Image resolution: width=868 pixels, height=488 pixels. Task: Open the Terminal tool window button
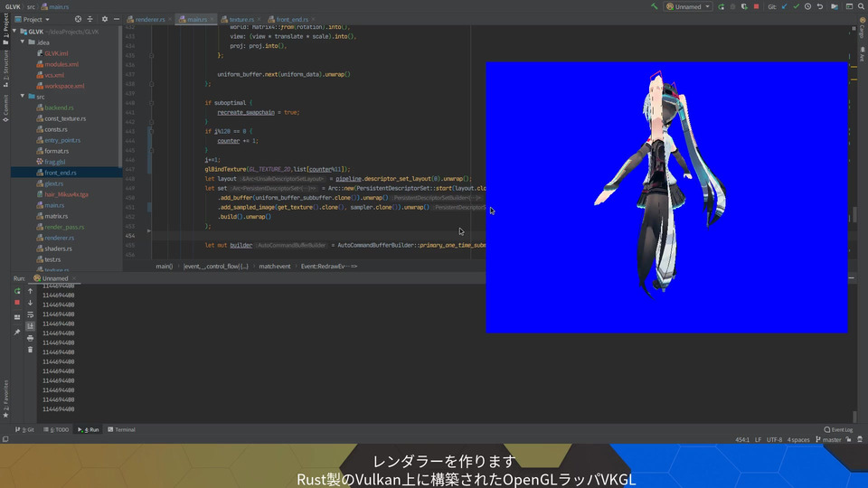pyautogui.click(x=121, y=429)
